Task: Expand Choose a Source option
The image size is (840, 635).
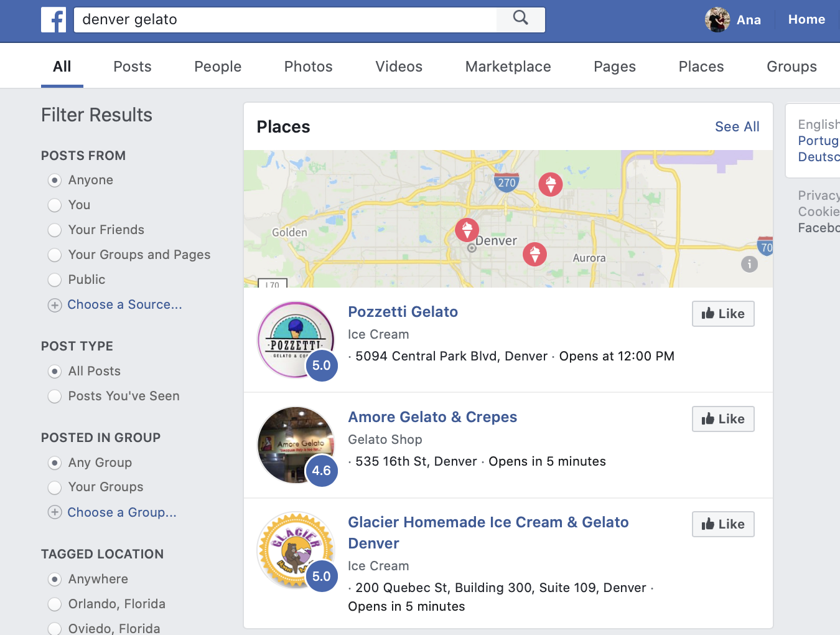Action: (124, 304)
